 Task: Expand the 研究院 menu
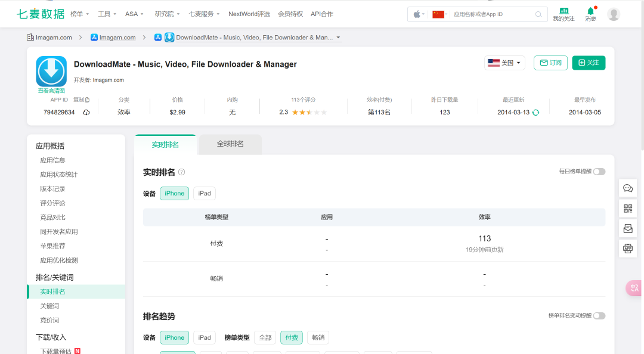167,14
